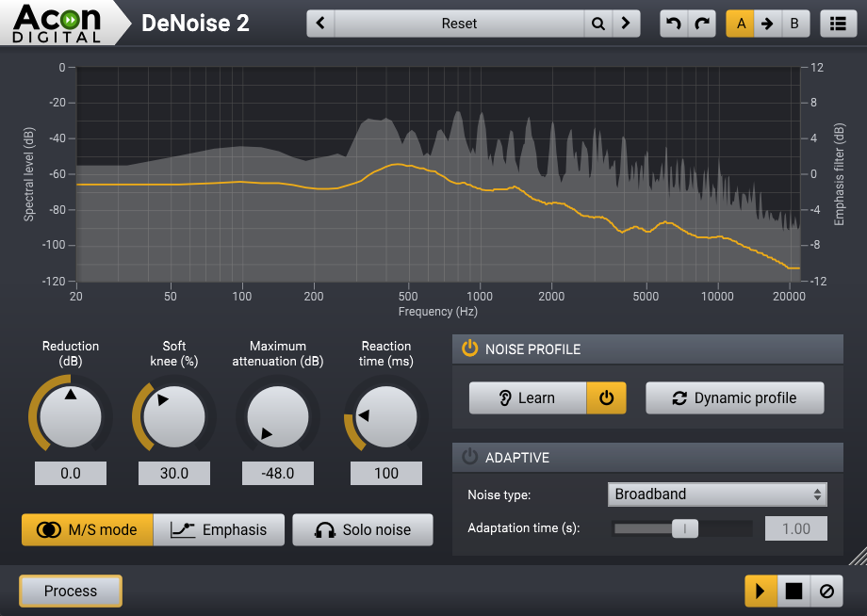Enable Solo noise listening
This screenshot has height=616, width=867.
tap(363, 529)
